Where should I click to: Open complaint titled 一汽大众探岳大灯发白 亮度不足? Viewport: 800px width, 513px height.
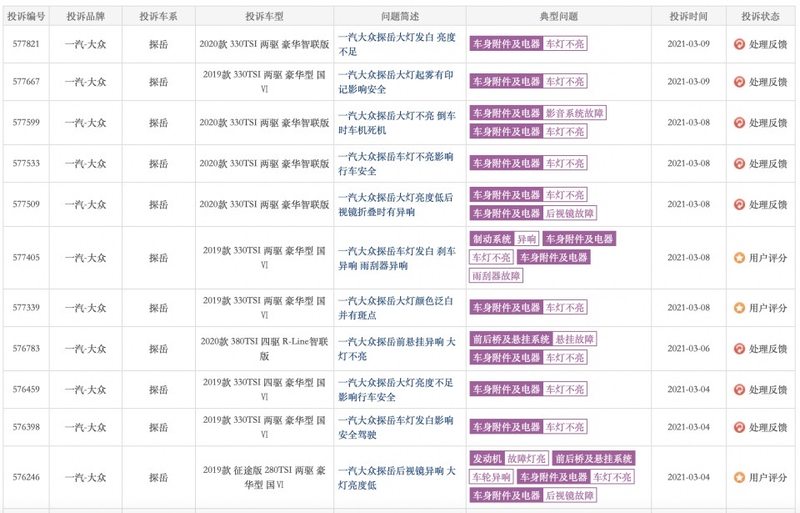point(397,44)
